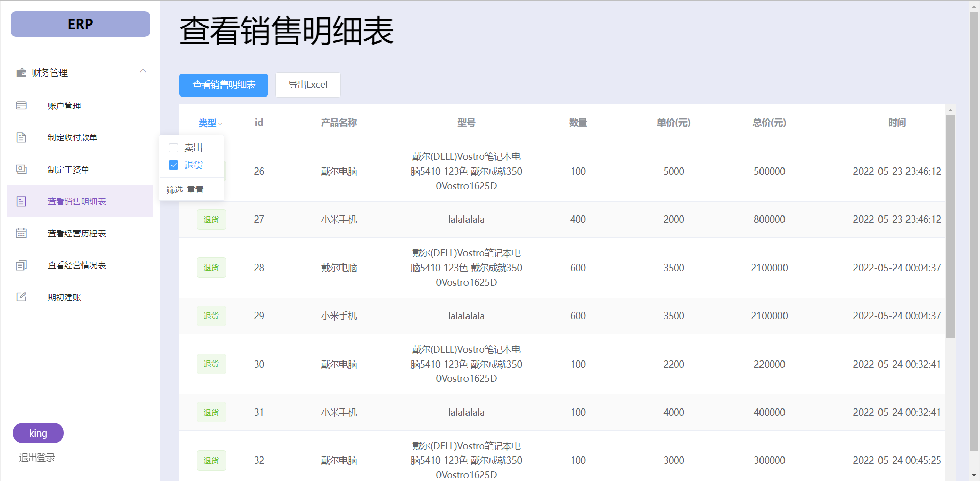Click quantity 400 in row 27

click(x=578, y=220)
